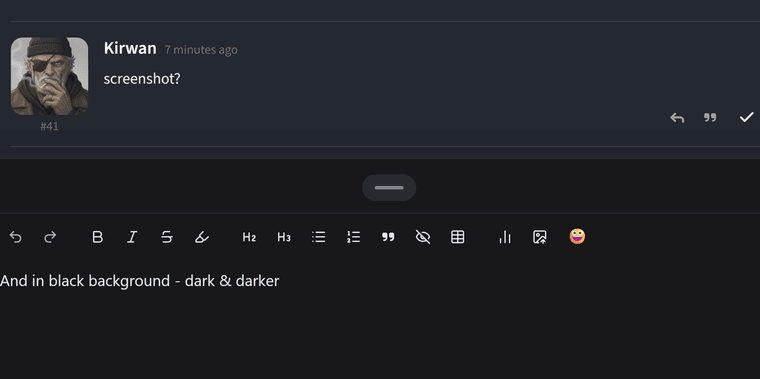The height and width of the screenshot is (379, 760).
Task: Insert a bulleted list
Action: coord(318,237)
